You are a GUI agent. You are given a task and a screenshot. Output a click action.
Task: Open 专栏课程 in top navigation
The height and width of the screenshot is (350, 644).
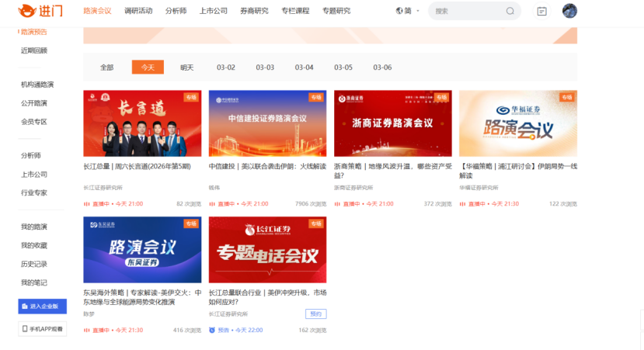294,11
